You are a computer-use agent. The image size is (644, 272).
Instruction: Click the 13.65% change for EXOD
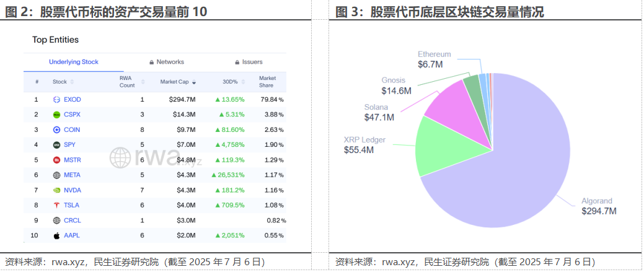pyautogui.click(x=230, y=99)
